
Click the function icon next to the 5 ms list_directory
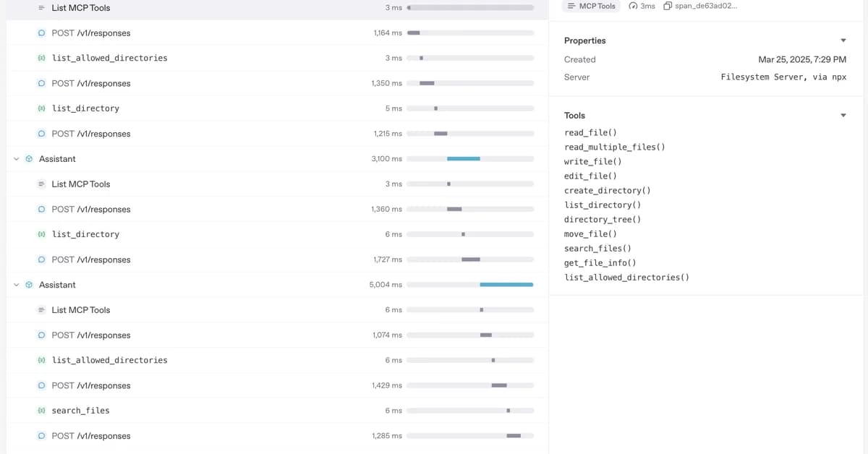point(42,108)
